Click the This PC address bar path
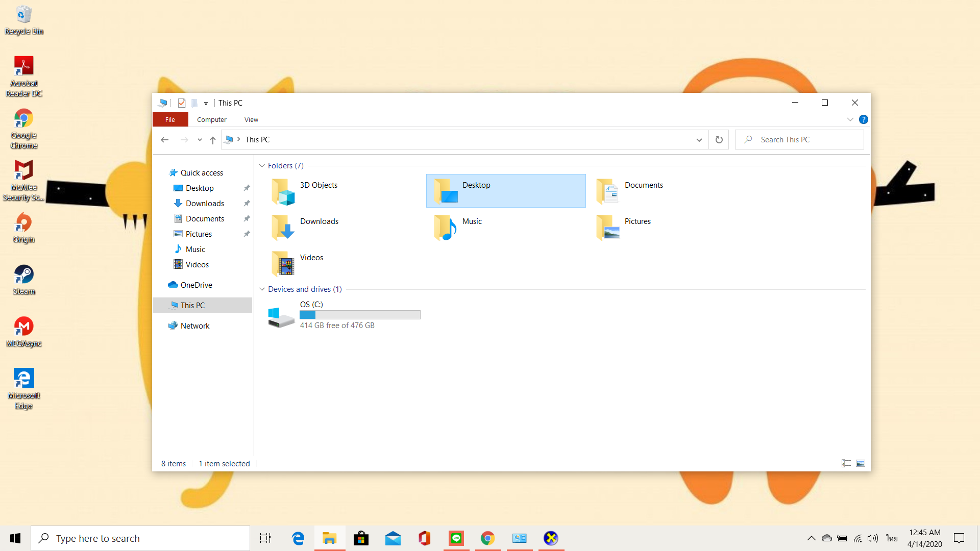The width and height of the screenshot is (980, 551). pyautogui.click(x=257, y=140)
